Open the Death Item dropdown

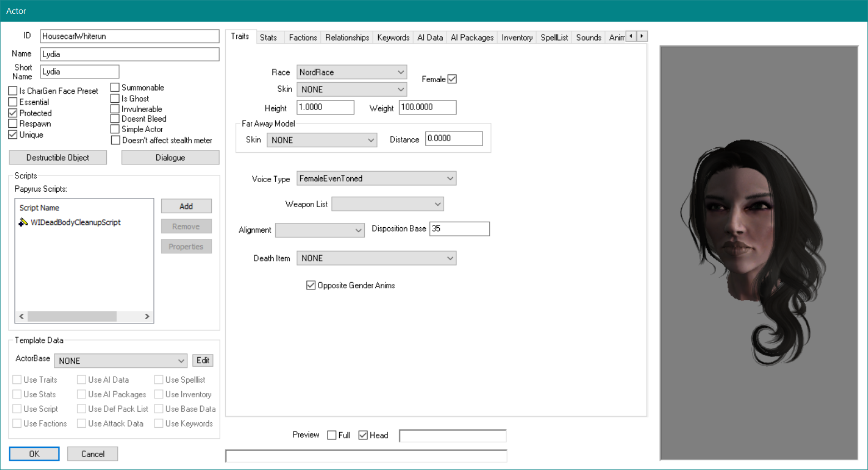tap(376, 258)
